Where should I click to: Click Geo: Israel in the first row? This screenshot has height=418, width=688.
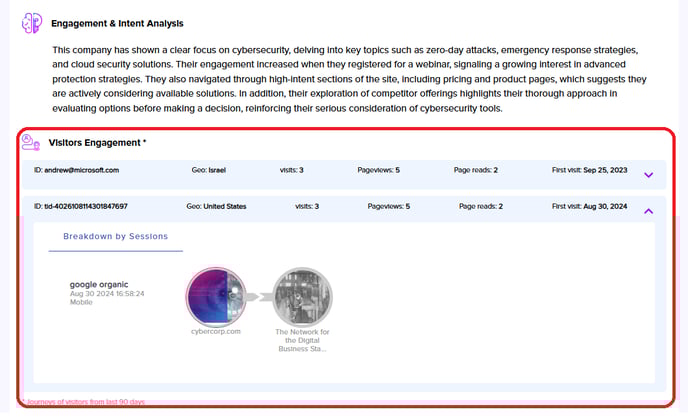coord(208,171)
